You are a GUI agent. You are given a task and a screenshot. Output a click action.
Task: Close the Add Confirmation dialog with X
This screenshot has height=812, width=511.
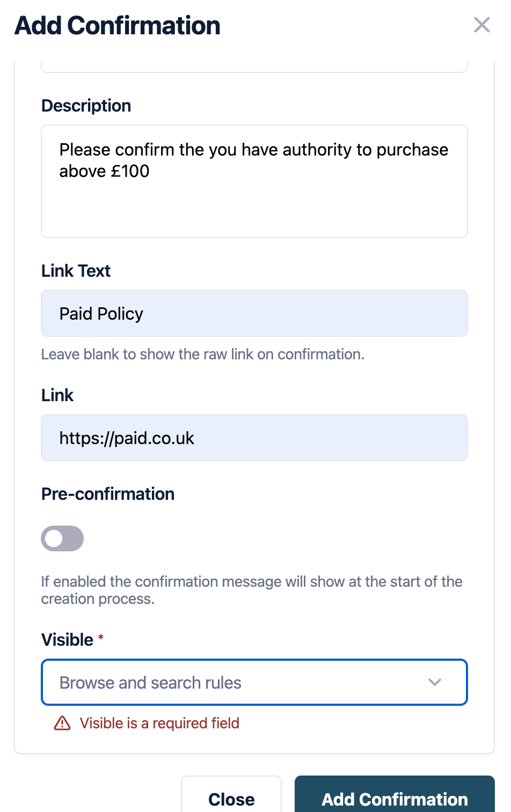[x=481, y=25]
